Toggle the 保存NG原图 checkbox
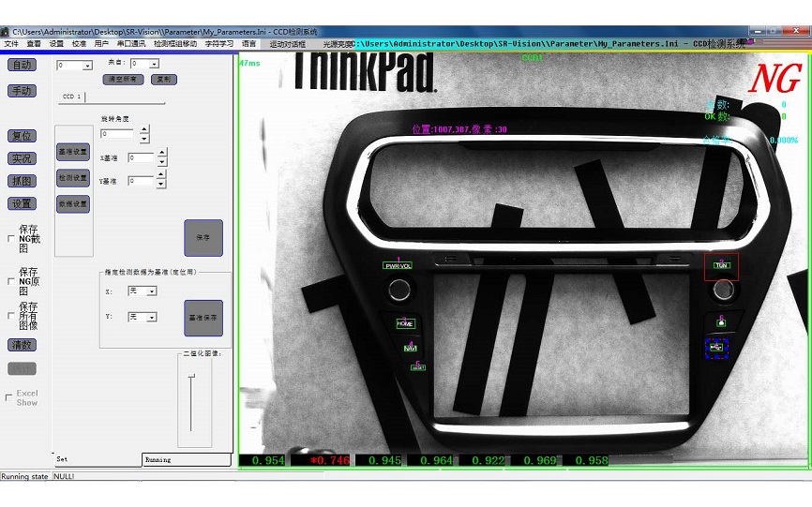This screenshot has width=812, height=507. [10, 281]
